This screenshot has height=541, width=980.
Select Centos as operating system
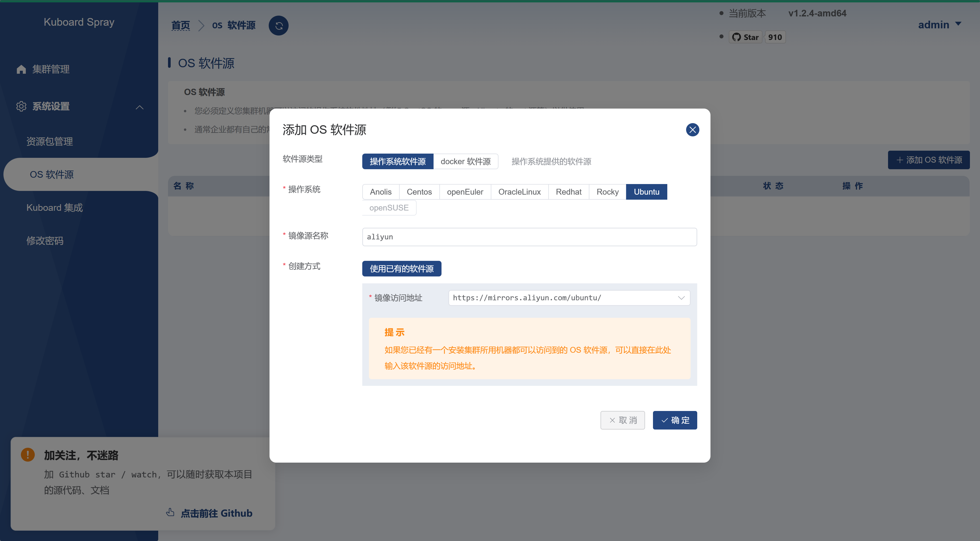(x=419, y=192)
